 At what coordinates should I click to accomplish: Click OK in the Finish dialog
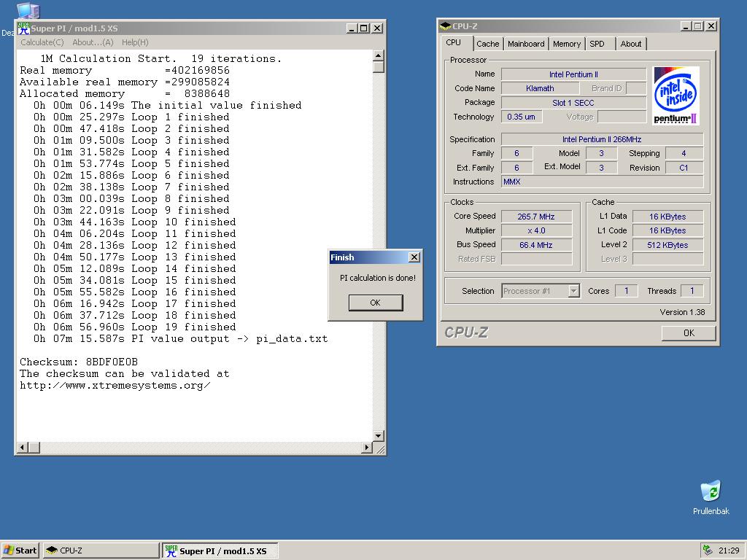click(x=376, y=303)
